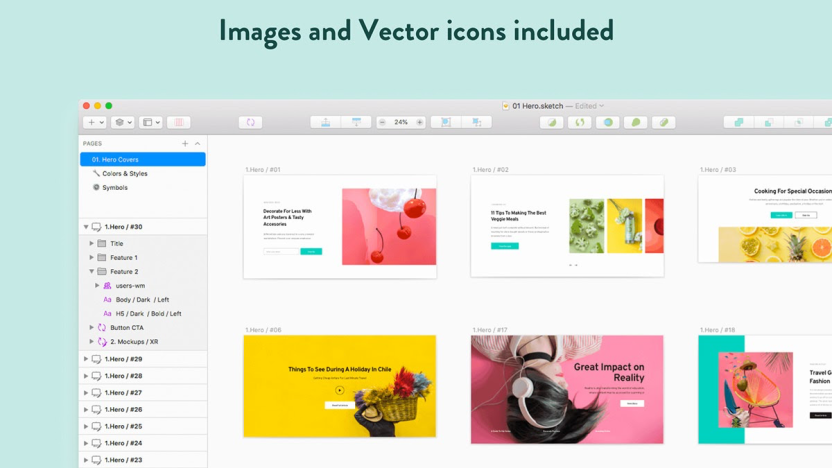
Task: Click the send Backward toolbar icon
Action: (x=356, y=123)
